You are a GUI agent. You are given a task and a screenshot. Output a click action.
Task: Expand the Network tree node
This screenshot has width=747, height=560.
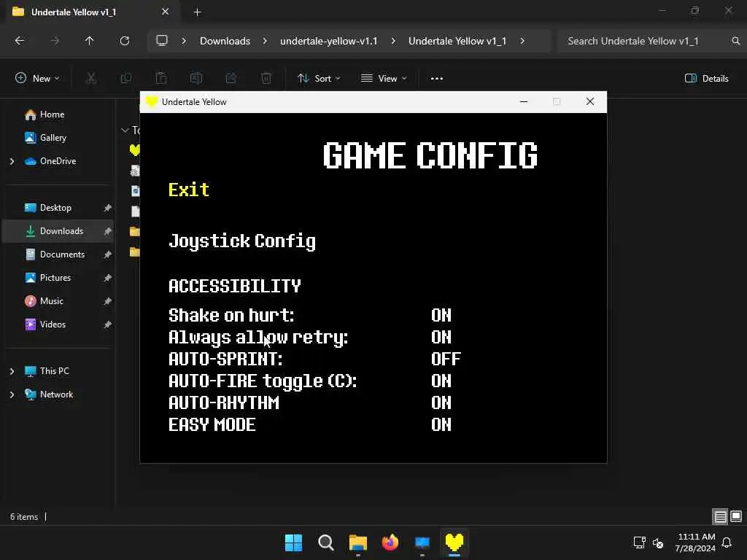(12, 394)
